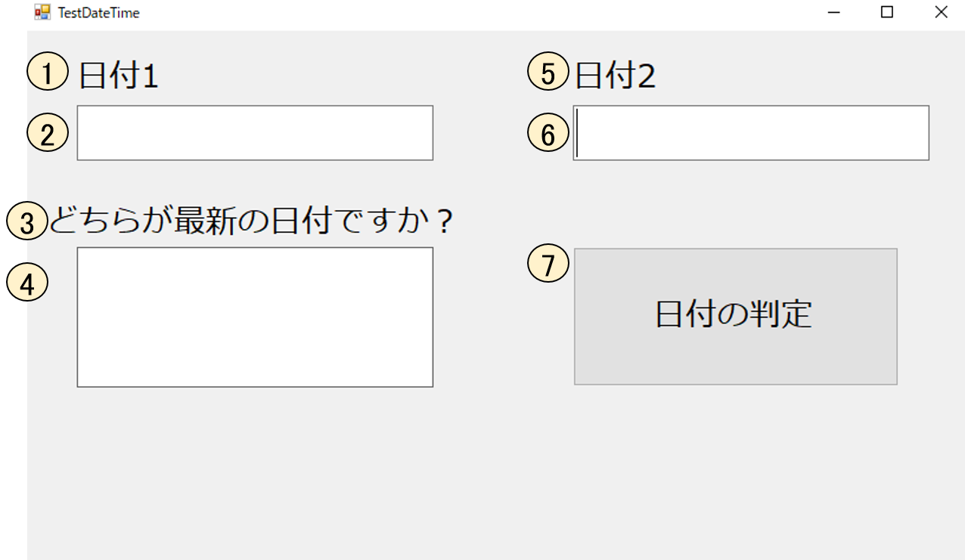
Task: Click the どちらが最新の日付ですか？ label
Action: 251,221
